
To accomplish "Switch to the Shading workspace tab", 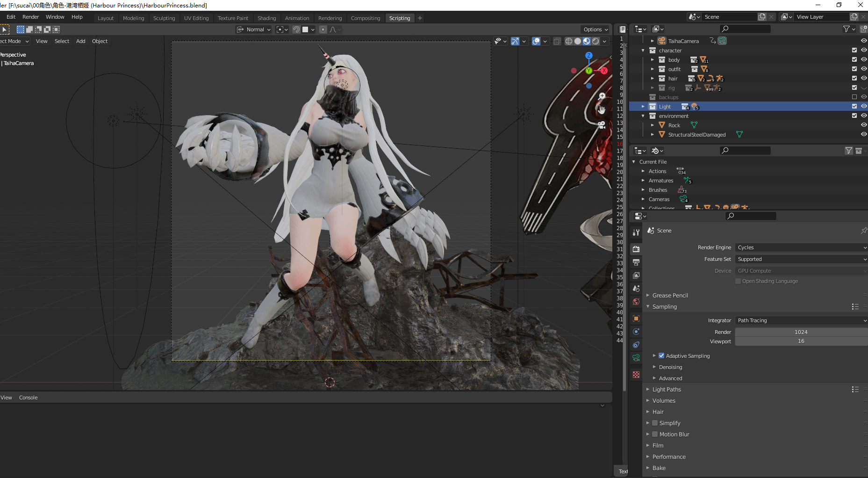I will click(x=266, y=18).
